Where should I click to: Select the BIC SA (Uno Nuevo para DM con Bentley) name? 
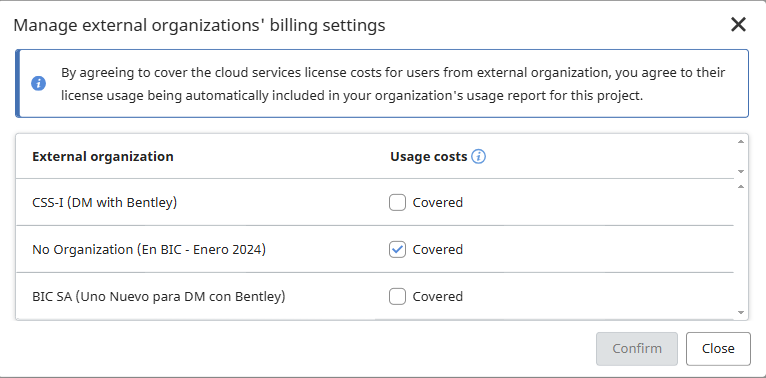pyautogui.click(x=159, y=296)
